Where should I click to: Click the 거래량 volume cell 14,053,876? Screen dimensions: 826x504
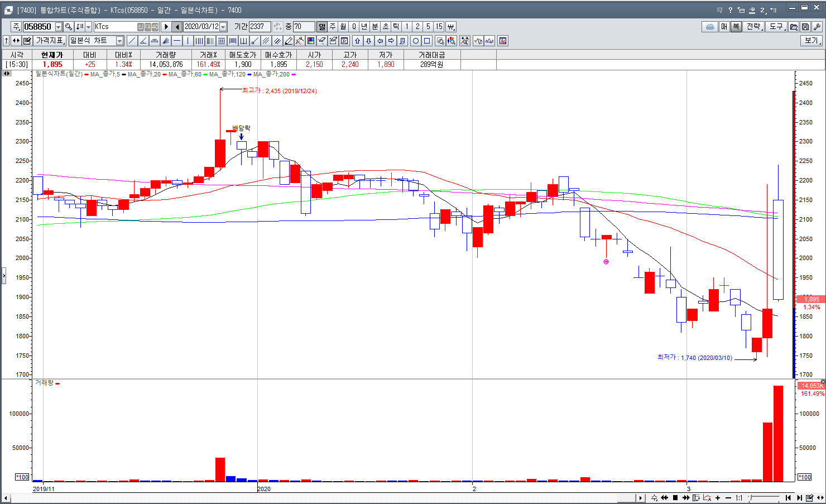[166, 64]
